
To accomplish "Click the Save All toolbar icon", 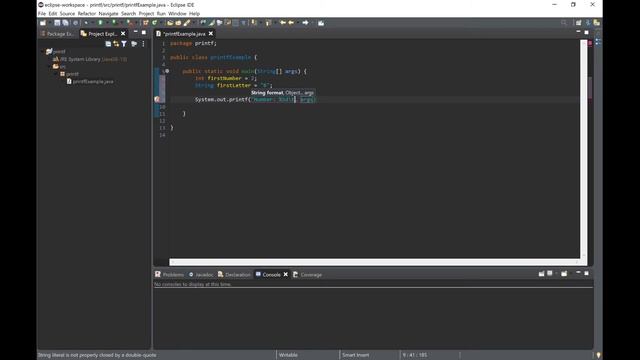I will (x=65, y=23).
